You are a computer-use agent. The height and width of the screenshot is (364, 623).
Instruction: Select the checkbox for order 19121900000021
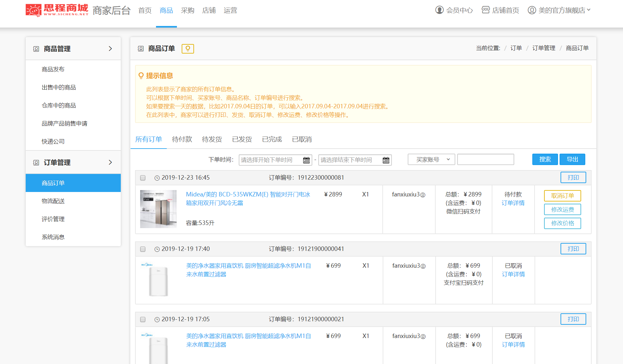143,320
